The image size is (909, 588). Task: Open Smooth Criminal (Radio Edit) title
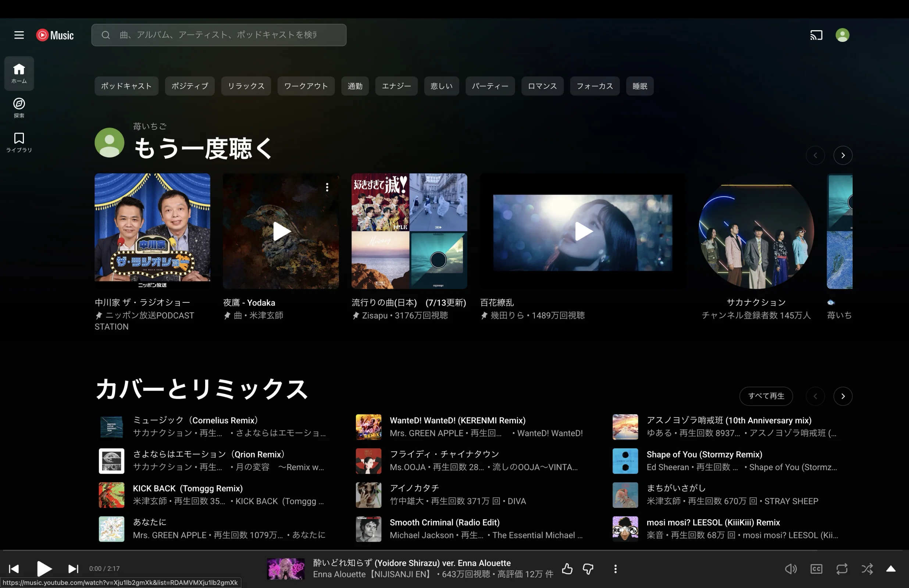tap(445, 522)
